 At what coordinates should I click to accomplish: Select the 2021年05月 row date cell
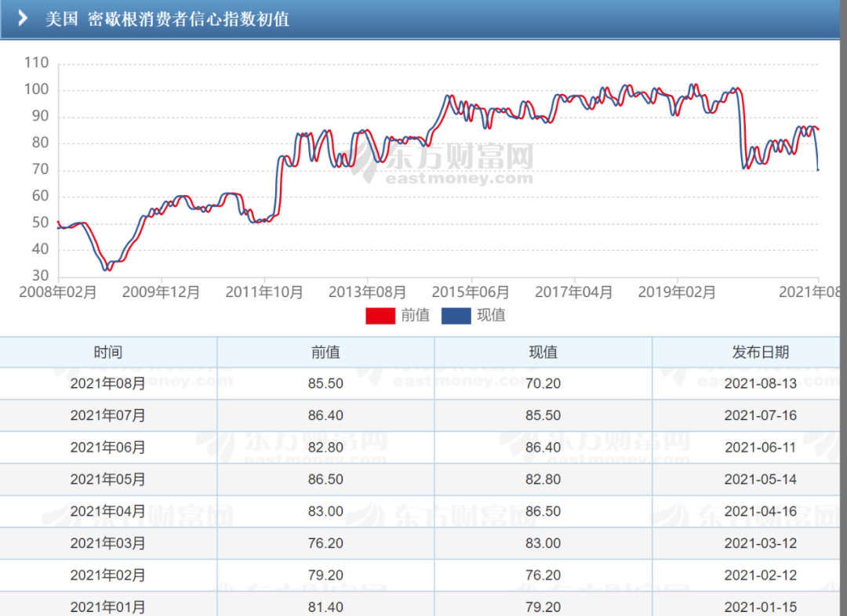click(x=108, y=480)
